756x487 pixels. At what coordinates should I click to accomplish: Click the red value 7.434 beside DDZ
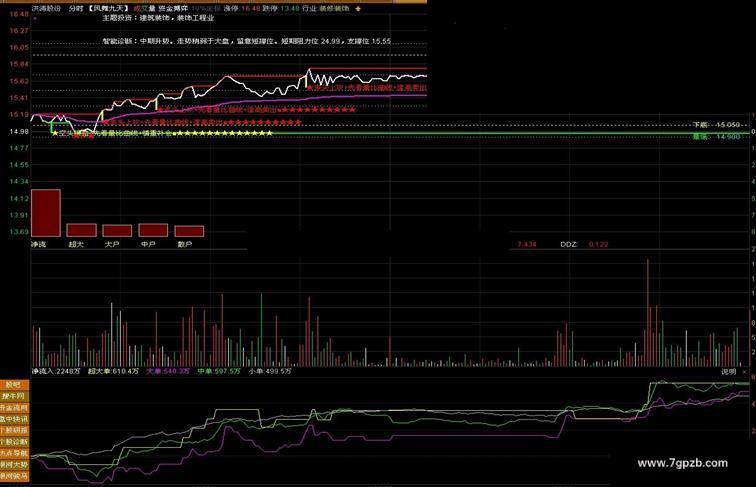click(x=527, y=244)
